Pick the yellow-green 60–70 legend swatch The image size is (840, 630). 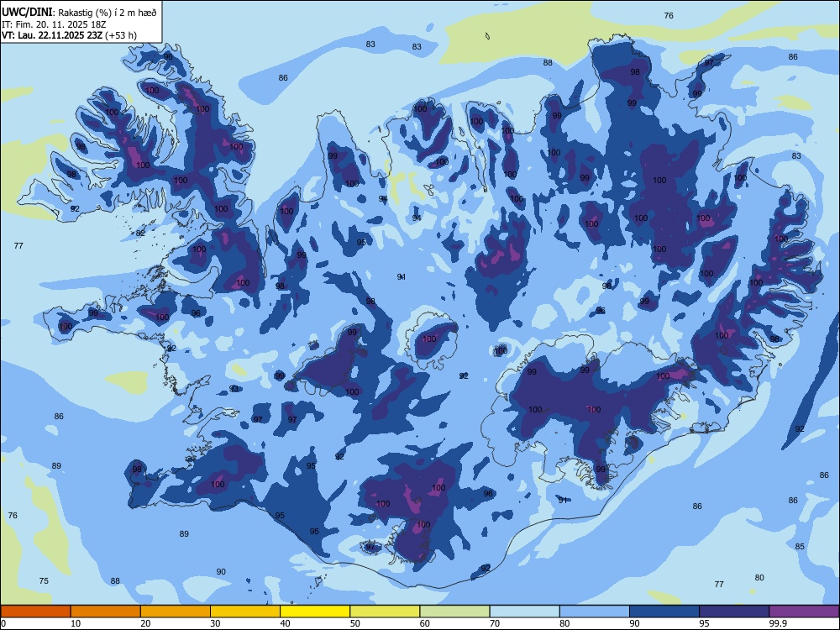[x=454, y=612]
